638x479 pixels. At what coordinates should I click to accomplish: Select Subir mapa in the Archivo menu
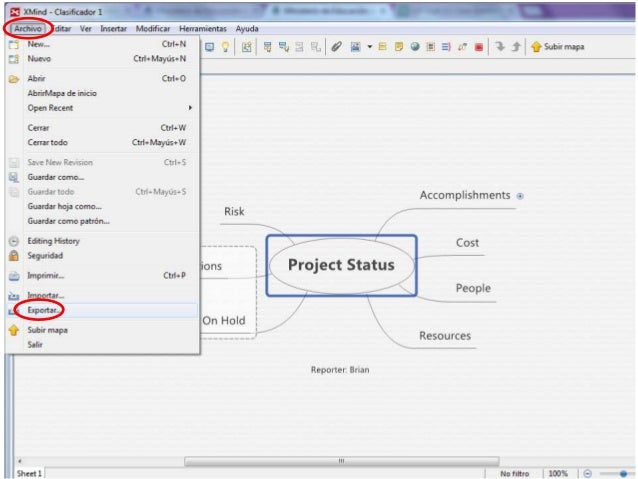coord(102,330)
